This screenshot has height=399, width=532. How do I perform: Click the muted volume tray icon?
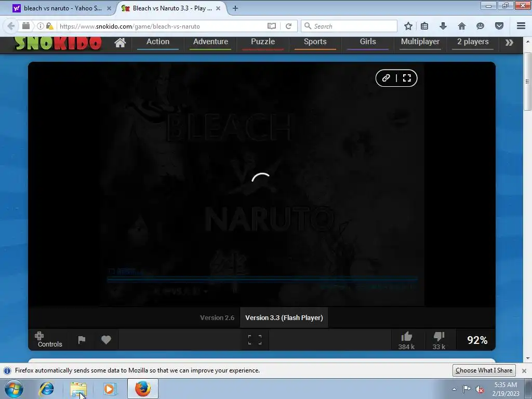pos(480,389)
